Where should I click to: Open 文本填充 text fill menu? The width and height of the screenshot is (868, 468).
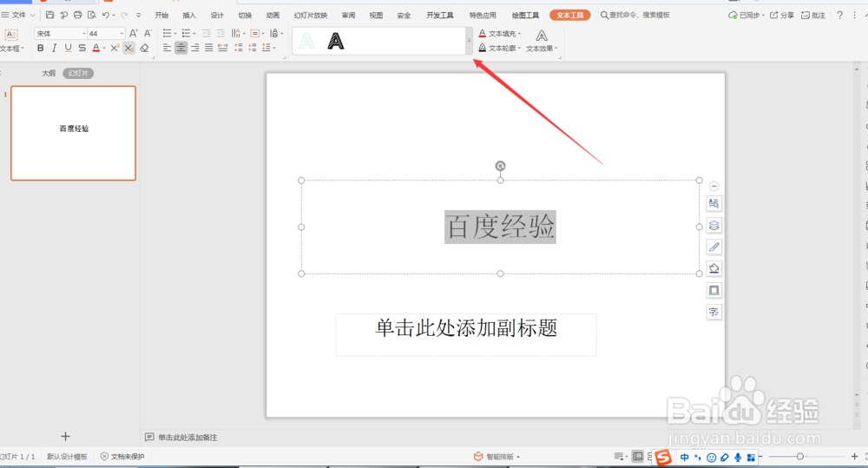[500, 34]
